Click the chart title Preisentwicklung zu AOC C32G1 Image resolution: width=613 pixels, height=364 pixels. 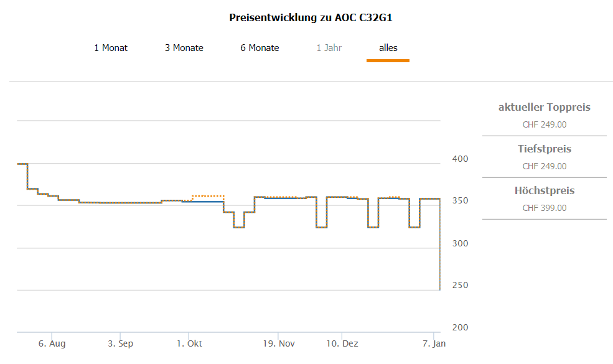tap(311, 17)
